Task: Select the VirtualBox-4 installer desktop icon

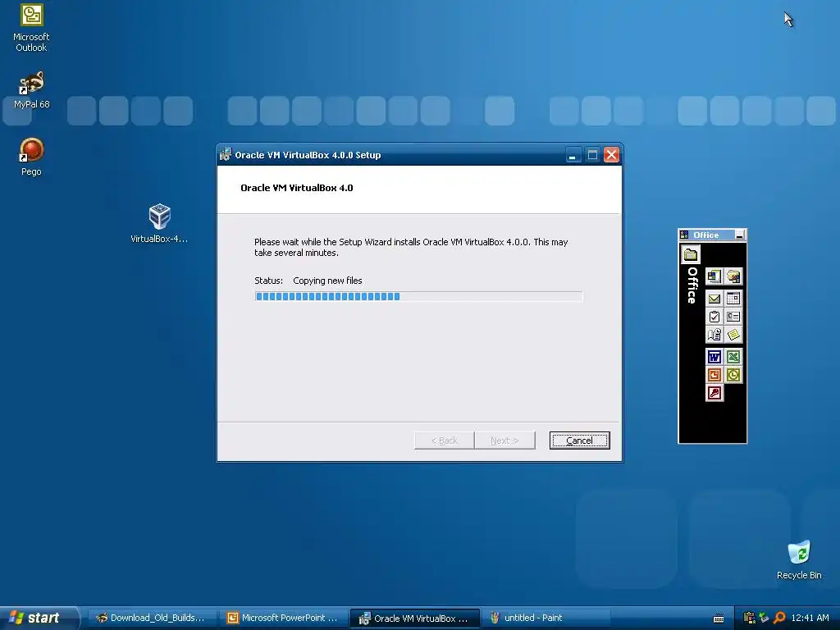Action: coord(159,224)
